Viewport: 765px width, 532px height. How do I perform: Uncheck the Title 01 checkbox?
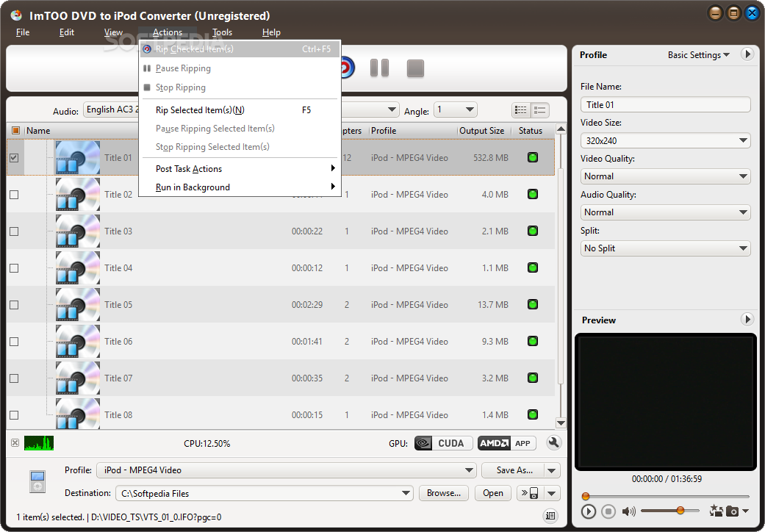(x=14, y=157)
